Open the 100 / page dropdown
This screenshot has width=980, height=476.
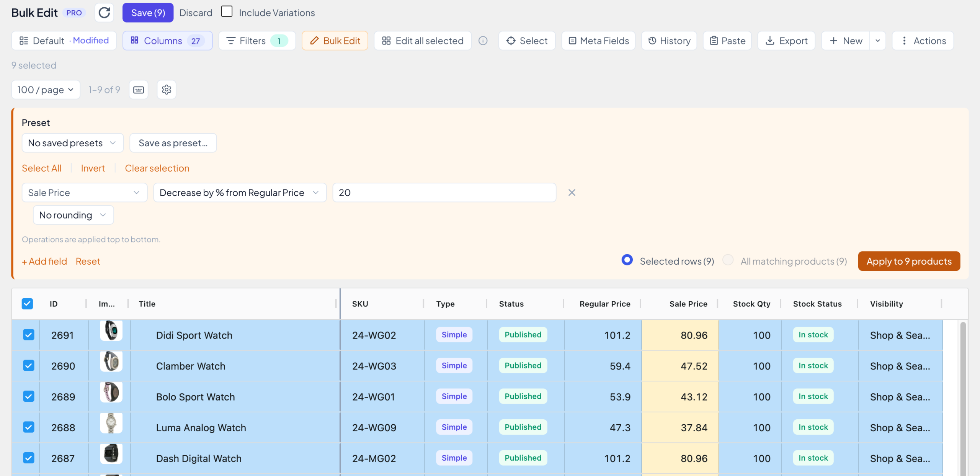tap(46, 90)
